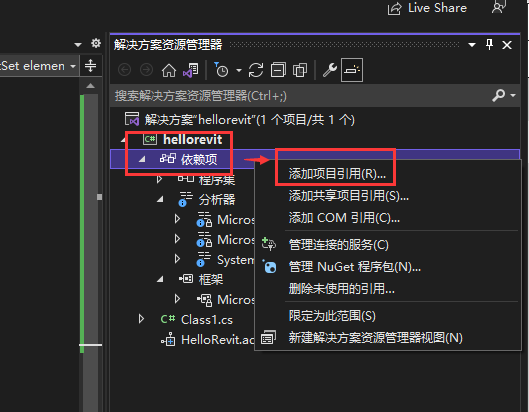This screenshot has width=529, height=412.
Task: Select the HelloRevit.ad file item
Action: pyautogui.click(x=218, y=339)
